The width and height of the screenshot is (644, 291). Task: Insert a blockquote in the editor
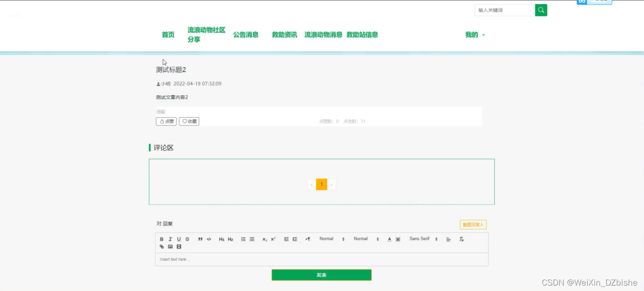pyautogui.click(x=200, y=239)
